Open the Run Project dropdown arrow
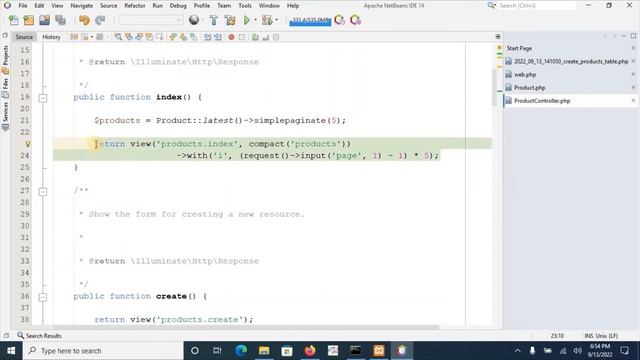Image resolution: width=640 pixels, height=360 pixels. click(256, 20)
